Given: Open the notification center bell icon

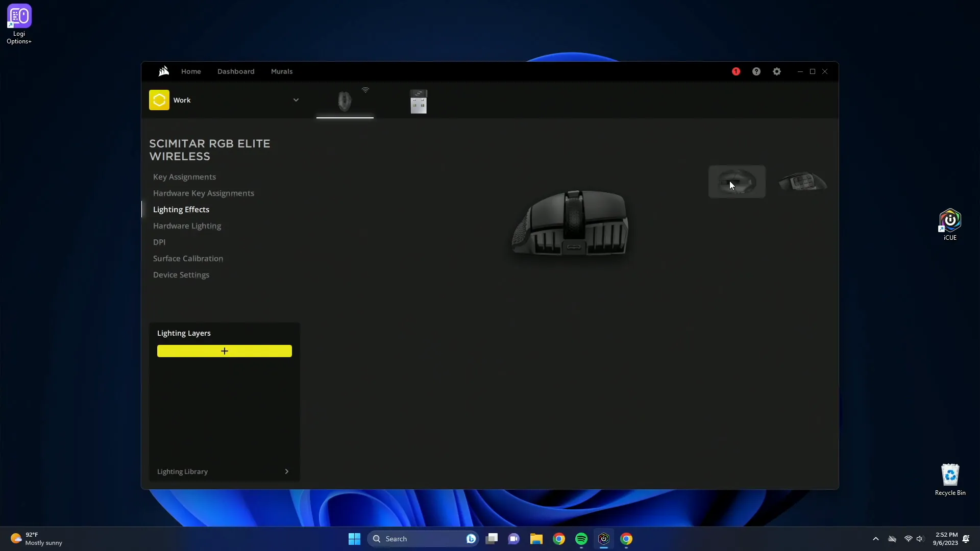Looking at the screenshot, I should pyautogui.click(x=966, y=539).
